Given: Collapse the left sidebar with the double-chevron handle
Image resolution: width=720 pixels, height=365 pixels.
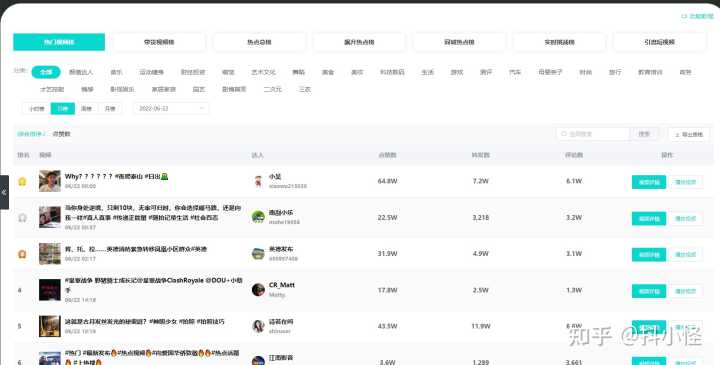Looking at the screenshot, I should pyautogui.click(x=4, y=192).
